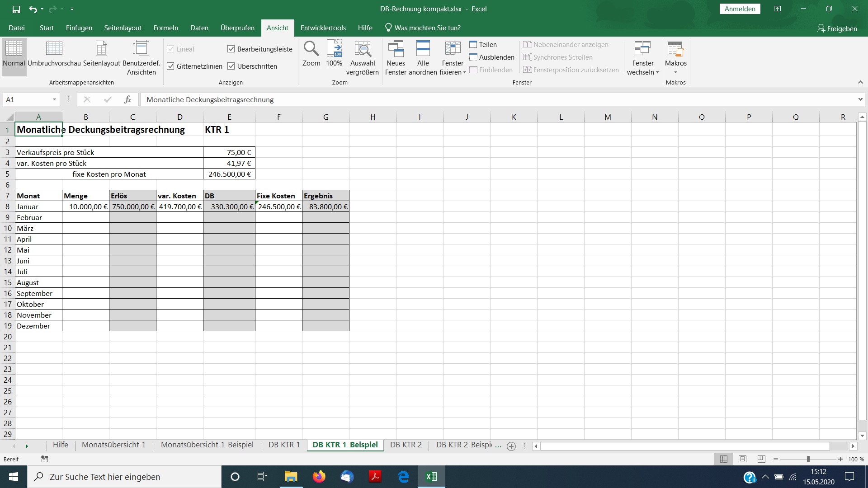Viewport: 868px width, 488px height.
Task: Adjust the zoom slider in status bar
Action: (808, 459)
